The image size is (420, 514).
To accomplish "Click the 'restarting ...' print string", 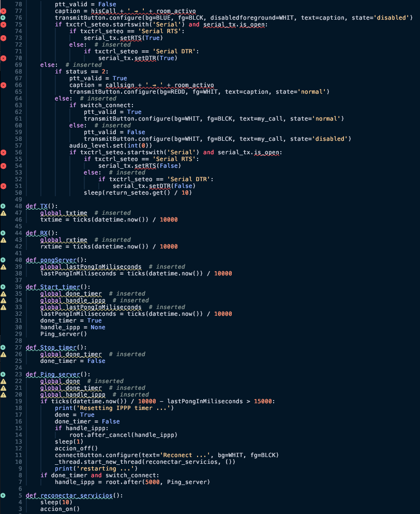I will [x=106, y=469].
